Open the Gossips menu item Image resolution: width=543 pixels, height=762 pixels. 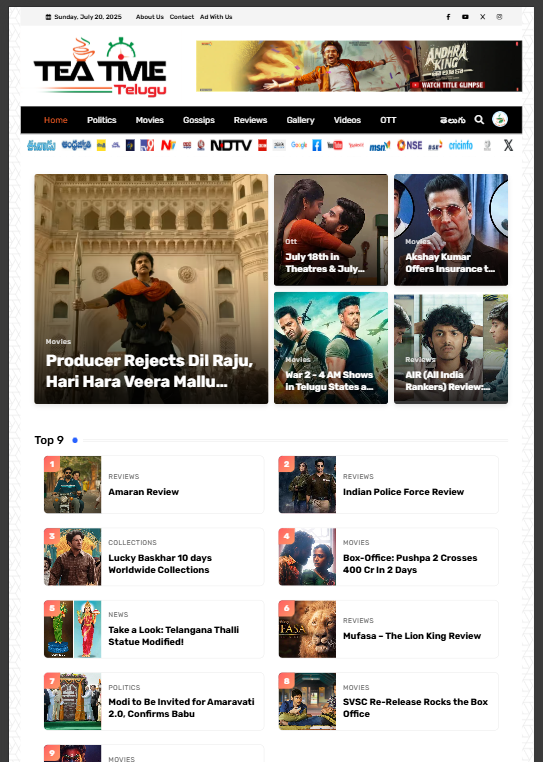[x=199, y=120]
